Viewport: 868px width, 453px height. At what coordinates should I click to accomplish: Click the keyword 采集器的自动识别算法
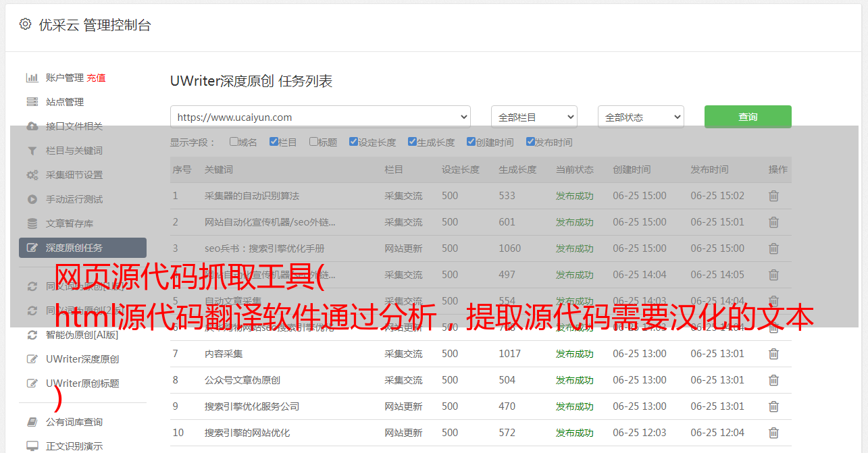click(x=252, y=196)
